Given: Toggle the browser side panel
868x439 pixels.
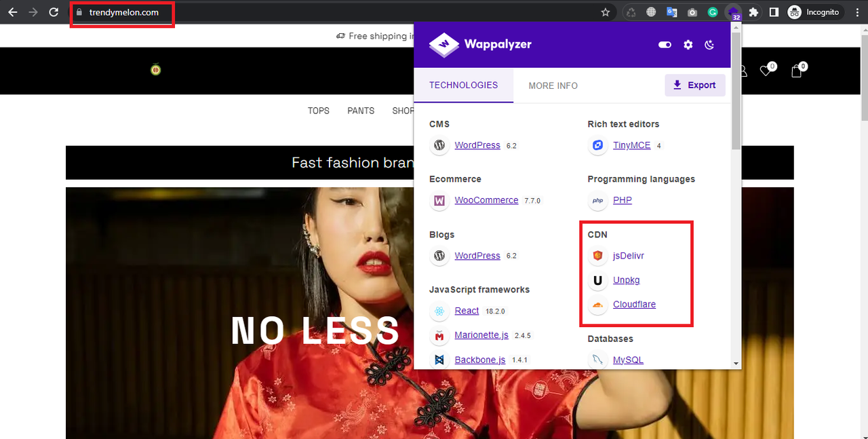Looking at the screenshot, I should [774, 12].
